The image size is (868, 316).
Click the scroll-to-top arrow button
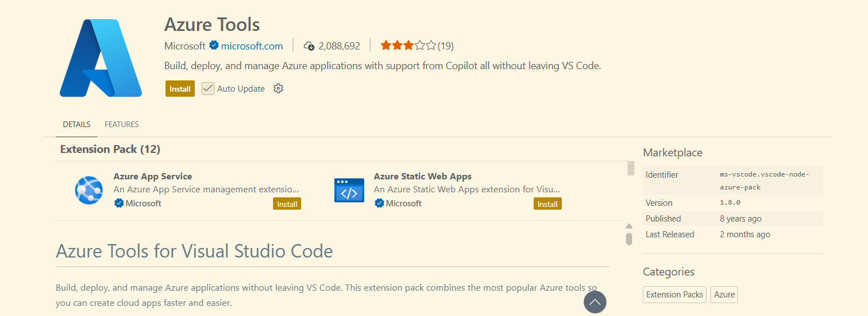[x=595, y=302]
